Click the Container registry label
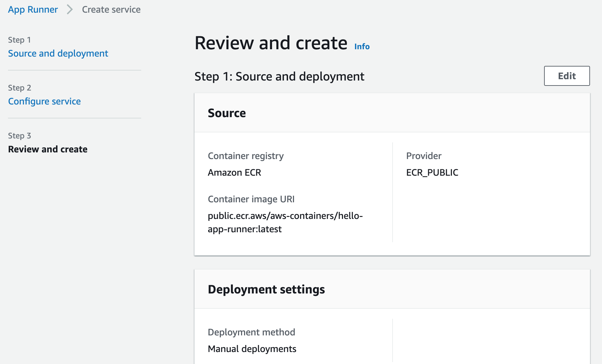 pyautogui.click(x=246, y=156)
